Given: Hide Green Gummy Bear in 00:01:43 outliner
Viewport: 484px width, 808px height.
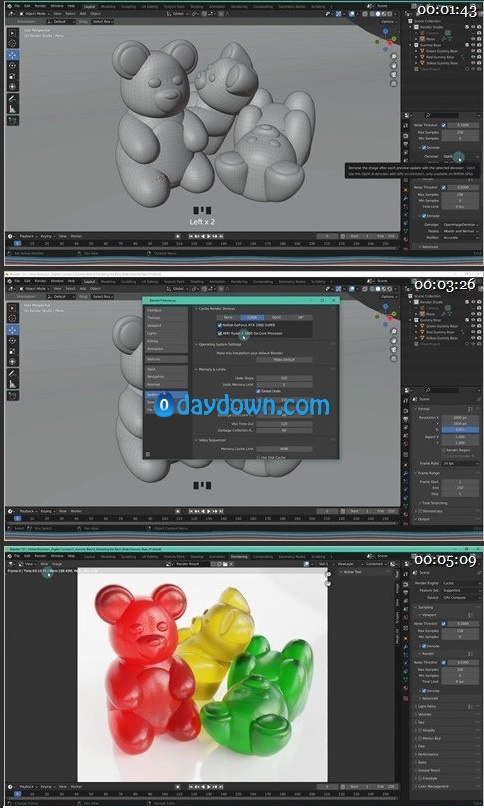Looking at the screenshot, I should [x=473, y=51].
